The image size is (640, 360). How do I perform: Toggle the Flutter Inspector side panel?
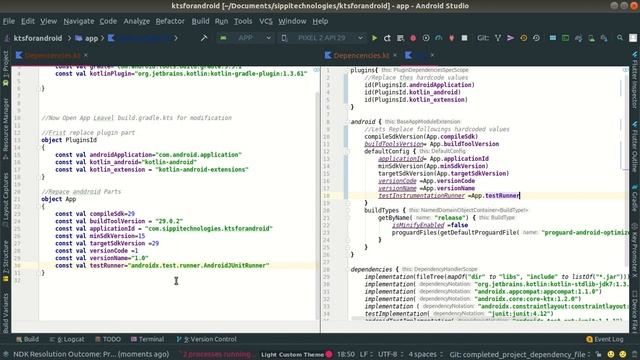coord(635,81)
